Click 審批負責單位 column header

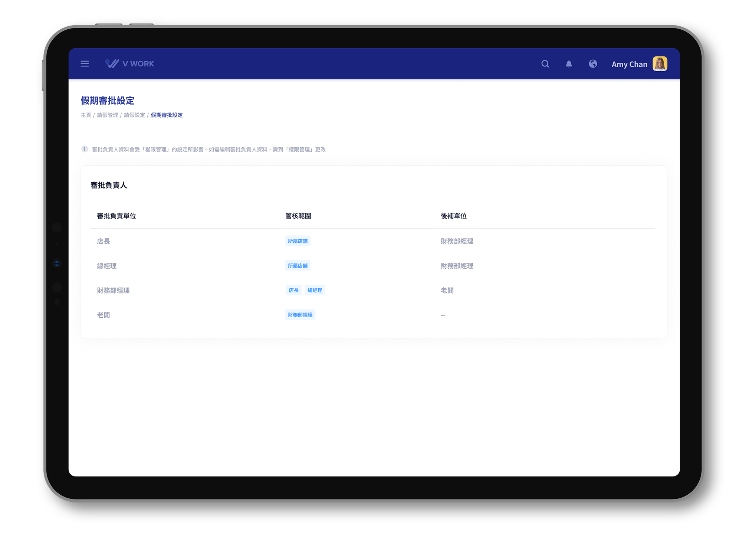coord(116,216)
